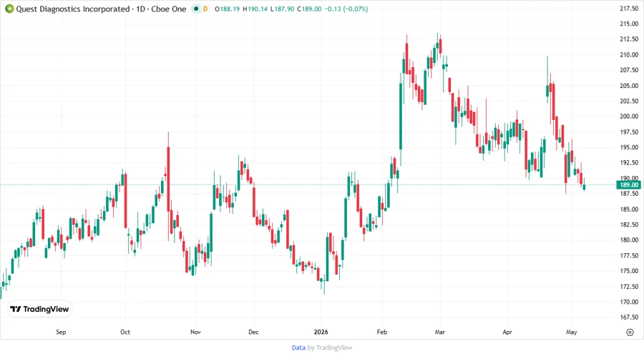Click the 185.00 price axis label
Viewport: 644px width, 356px height.
tap(629, 209)
